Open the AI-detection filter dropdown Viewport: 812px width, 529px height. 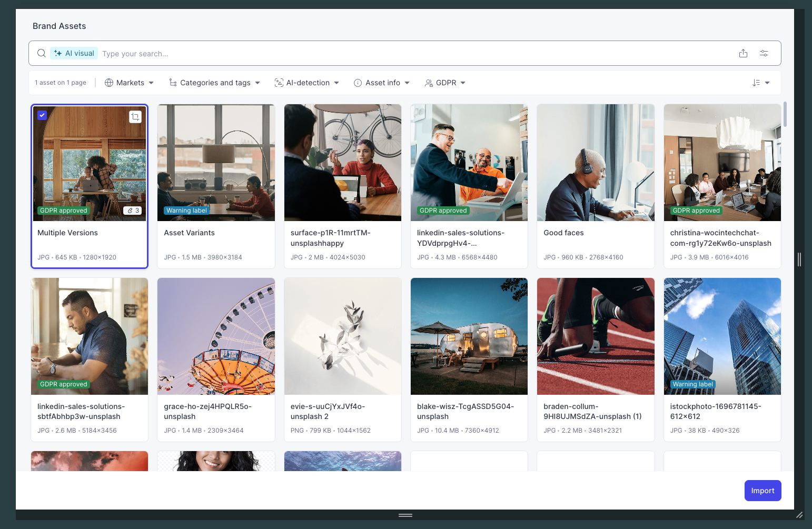click(307, 83)
